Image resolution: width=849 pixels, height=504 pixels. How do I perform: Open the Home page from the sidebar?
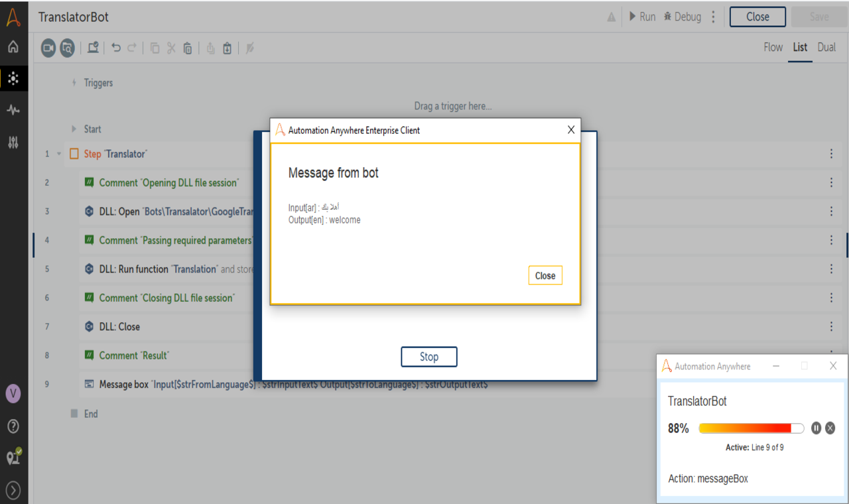pyautogui.click(x=13, y=48)
